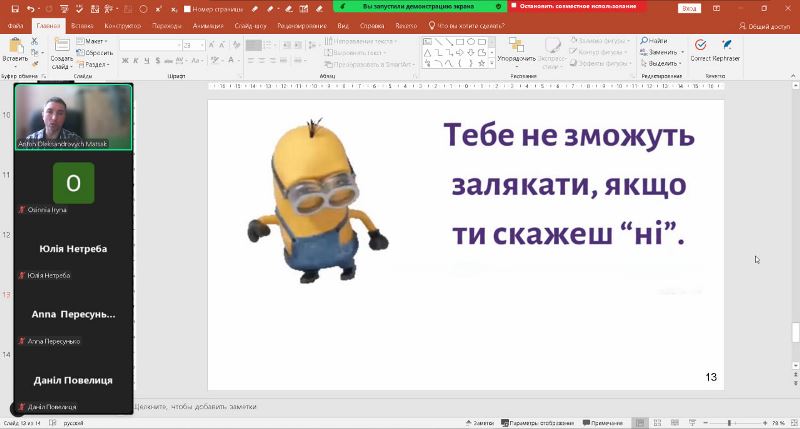This screenshot has height=429, width=800.
Task: Expand the Заменить dropdown arrow
Action: pos(682,52)
